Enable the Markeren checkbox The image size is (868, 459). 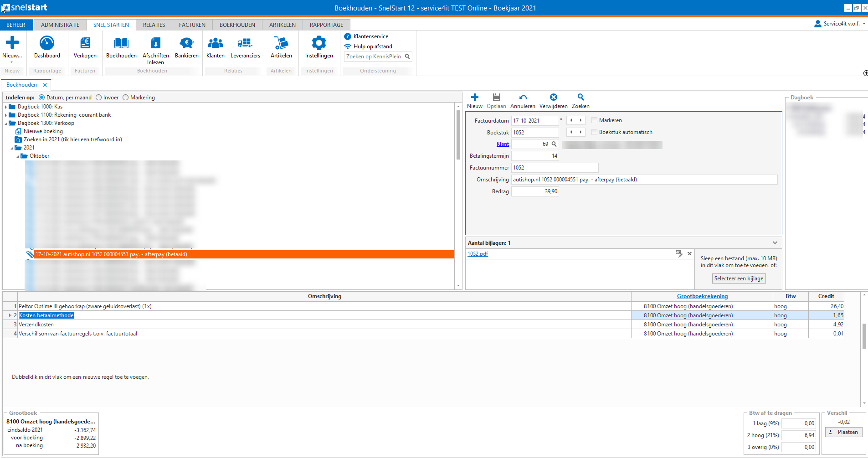[595, 120]
